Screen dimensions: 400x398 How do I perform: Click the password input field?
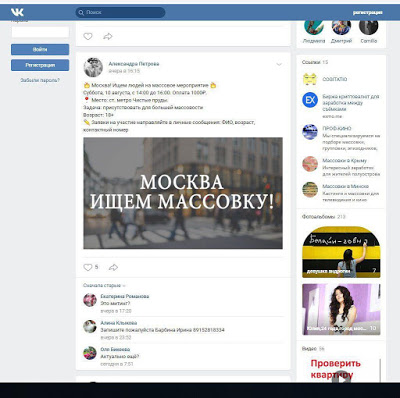(x=40, y=32)
